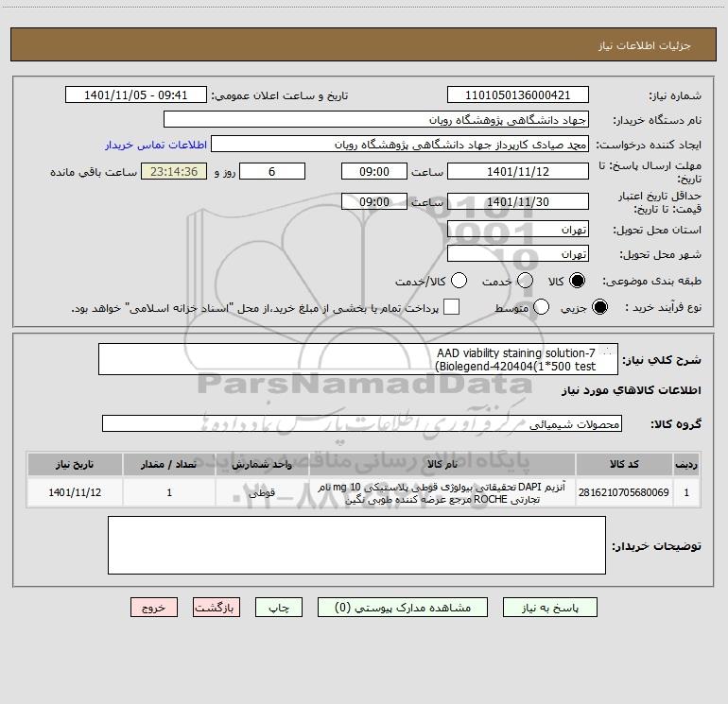Click the response deadline date 1401/11/12 field
The image size is (728, 704).
pos(518,171)
